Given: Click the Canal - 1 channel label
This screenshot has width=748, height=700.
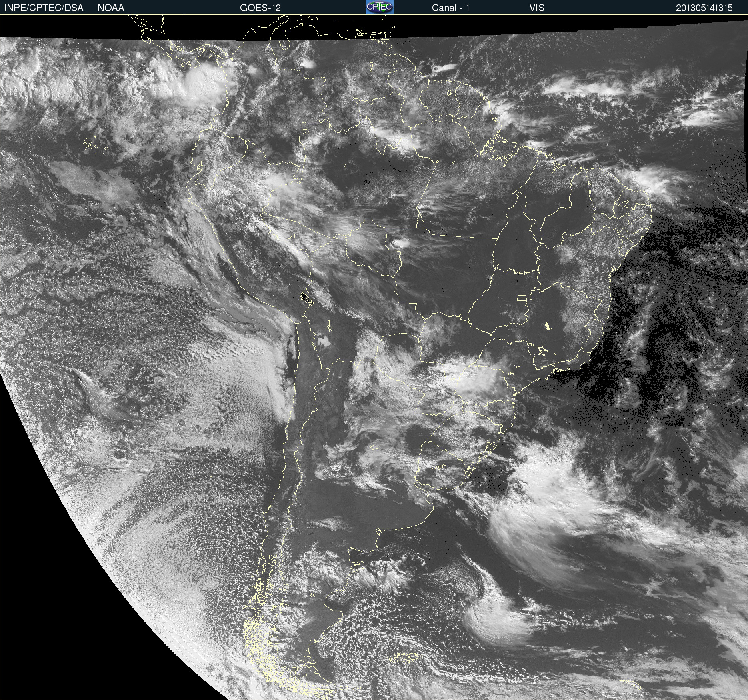Looking at the screenshot, I should [x=450, y=8].
